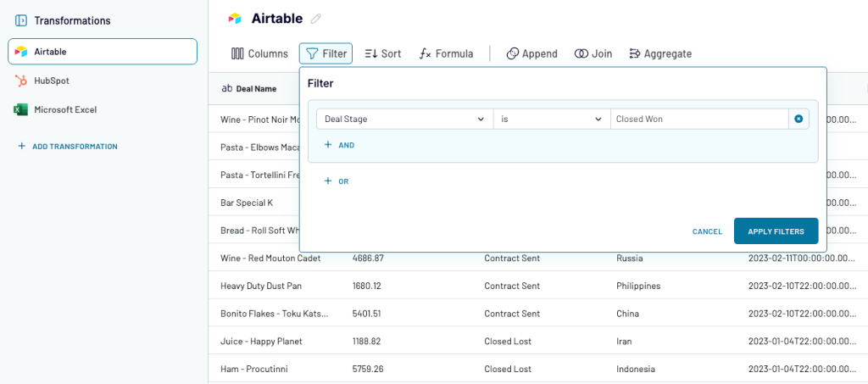The width and height of the screenshot is (868, 384).
Task: Select the 'Wine - Red Mouton Cadet' cell
Action: pyautogui.click(x=270, y=258)
